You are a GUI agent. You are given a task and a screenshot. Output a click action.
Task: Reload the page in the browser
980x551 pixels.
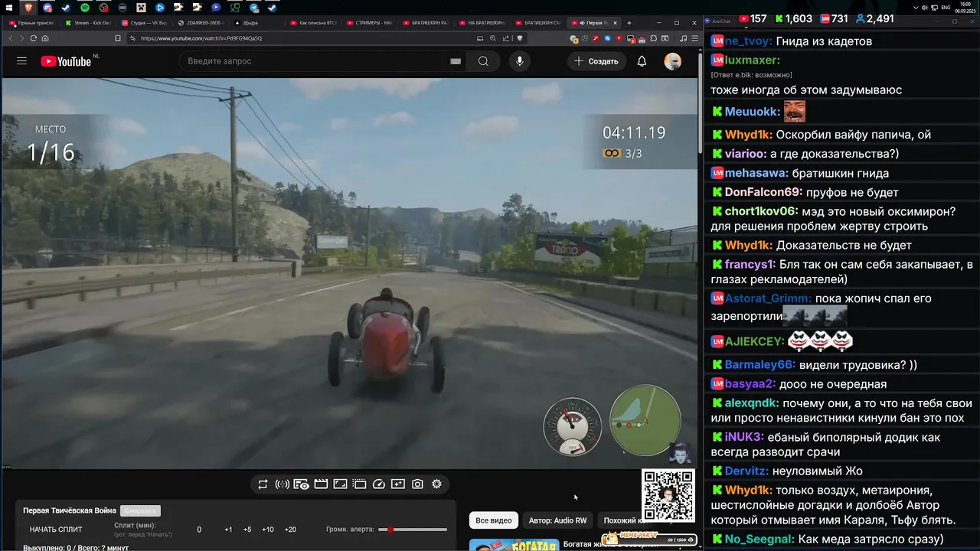[x=34, y=38]
